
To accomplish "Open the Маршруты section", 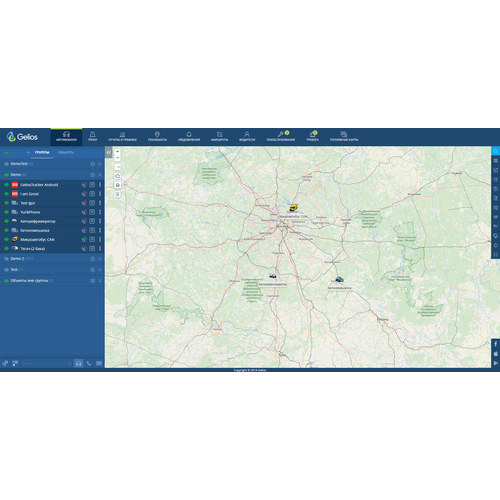I will point(219,137).
